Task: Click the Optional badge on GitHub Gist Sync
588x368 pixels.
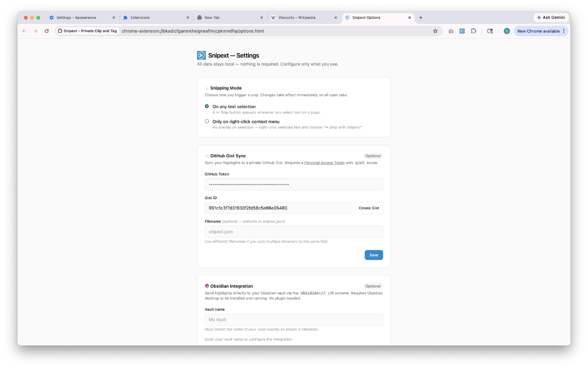Action: pyautogui.click(x=373, y=156)
